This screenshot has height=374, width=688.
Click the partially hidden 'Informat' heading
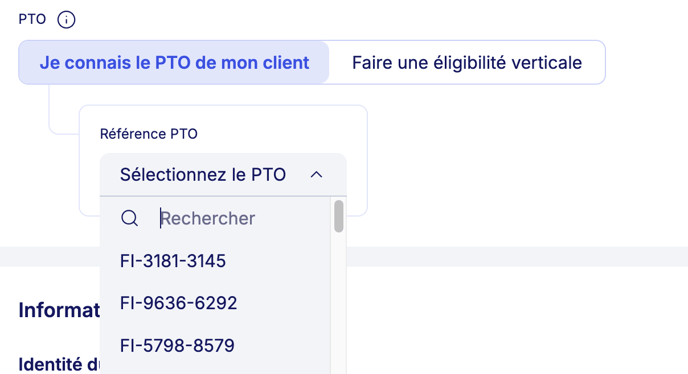pos(59,310)
